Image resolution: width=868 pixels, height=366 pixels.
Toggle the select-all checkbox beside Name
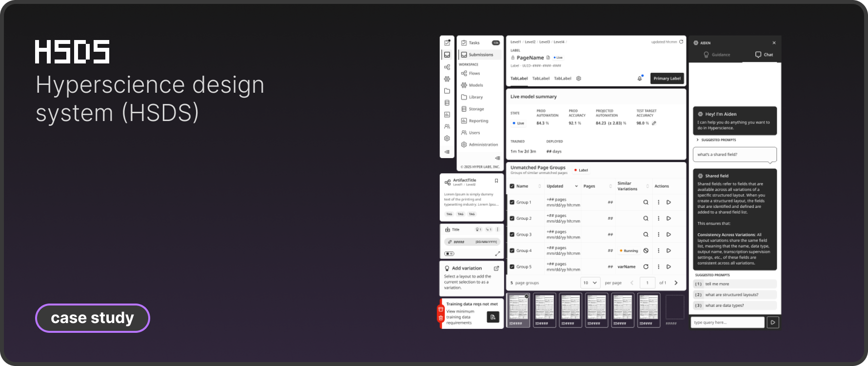(512, 186)
